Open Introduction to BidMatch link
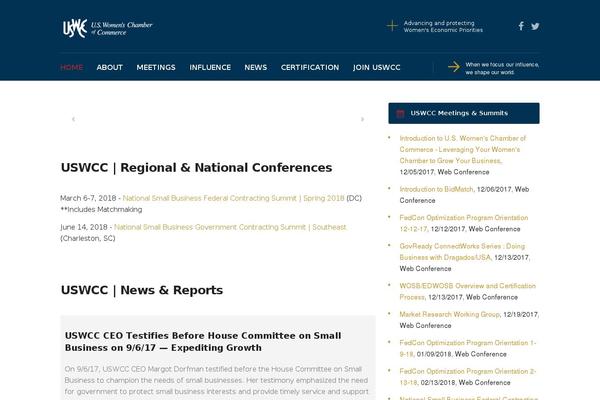Viewport: 600px width, 400px height. click(437, 189)
